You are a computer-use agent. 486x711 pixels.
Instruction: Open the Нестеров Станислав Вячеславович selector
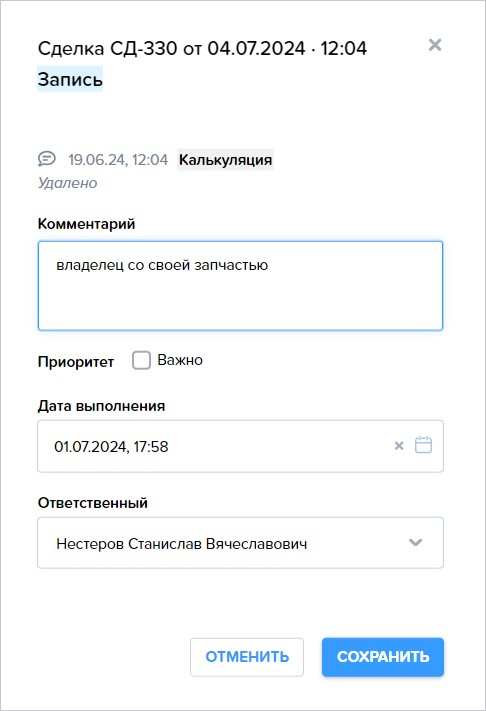[x=240, y=543]
